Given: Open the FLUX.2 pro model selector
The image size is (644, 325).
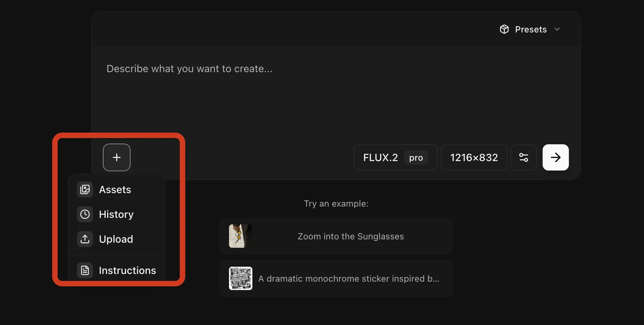Looking at the screenshot, I should pos(395,157).
